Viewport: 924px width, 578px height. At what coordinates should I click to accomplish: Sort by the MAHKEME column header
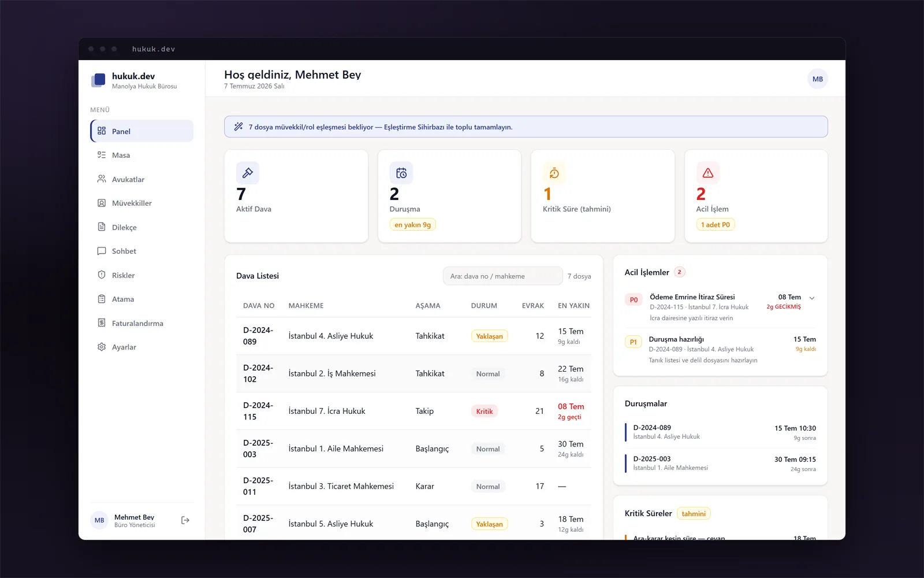point(306,306)
